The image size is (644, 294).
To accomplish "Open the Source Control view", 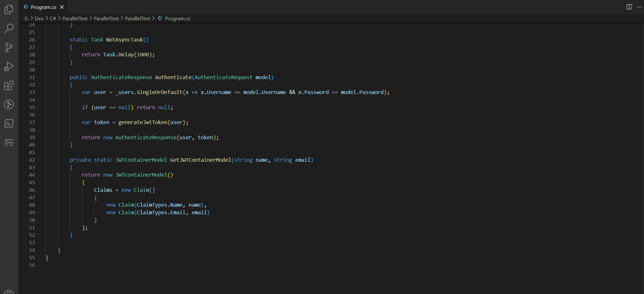I will 9,47.
